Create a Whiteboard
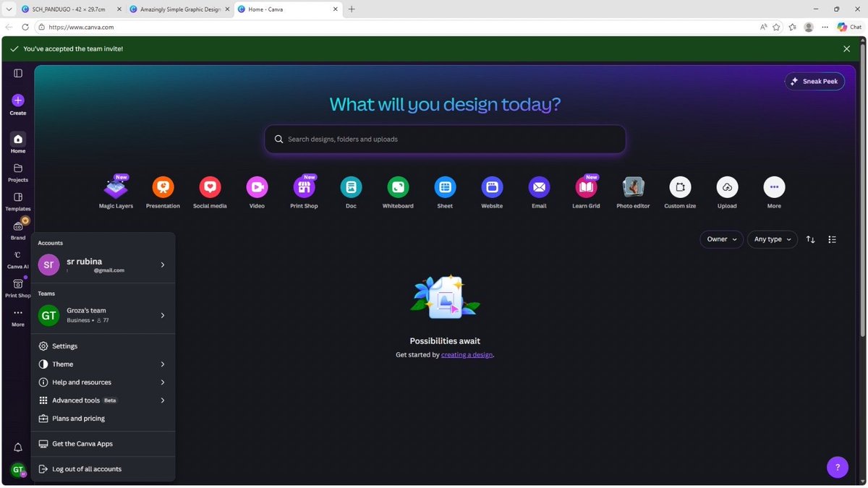868x488 pixels. (398, 192)
